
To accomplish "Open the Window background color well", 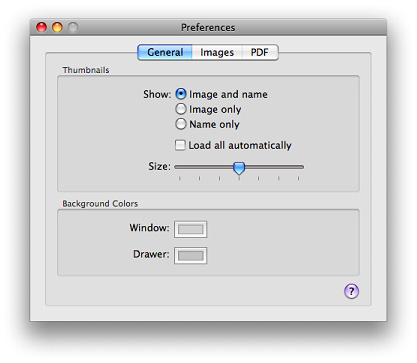I will (190, 229).
